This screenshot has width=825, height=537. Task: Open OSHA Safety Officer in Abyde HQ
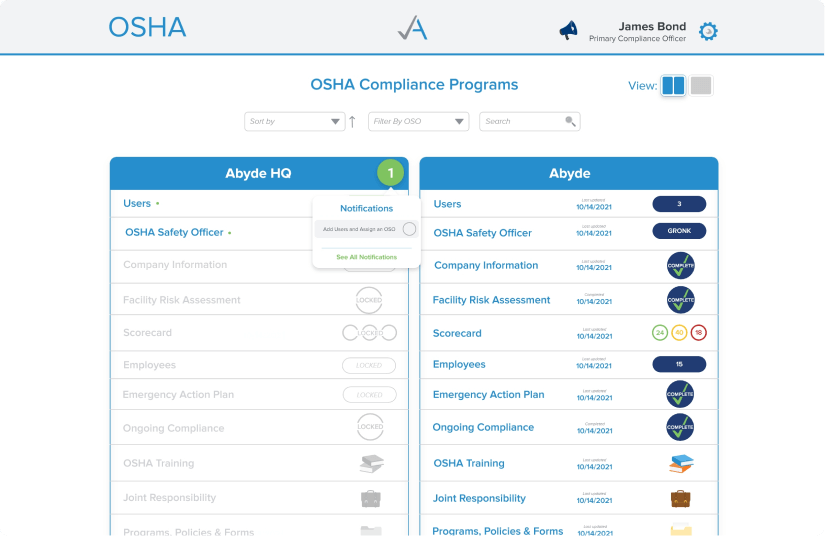click(174, 232)
